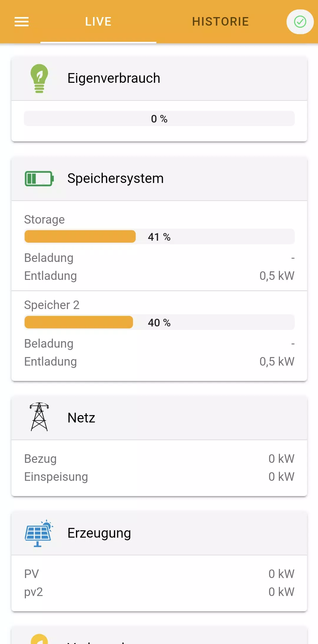Screen dimensions: 318x644
Task: Tap the Storage Entladung 0,5 kW row
Action: [159, 276]
